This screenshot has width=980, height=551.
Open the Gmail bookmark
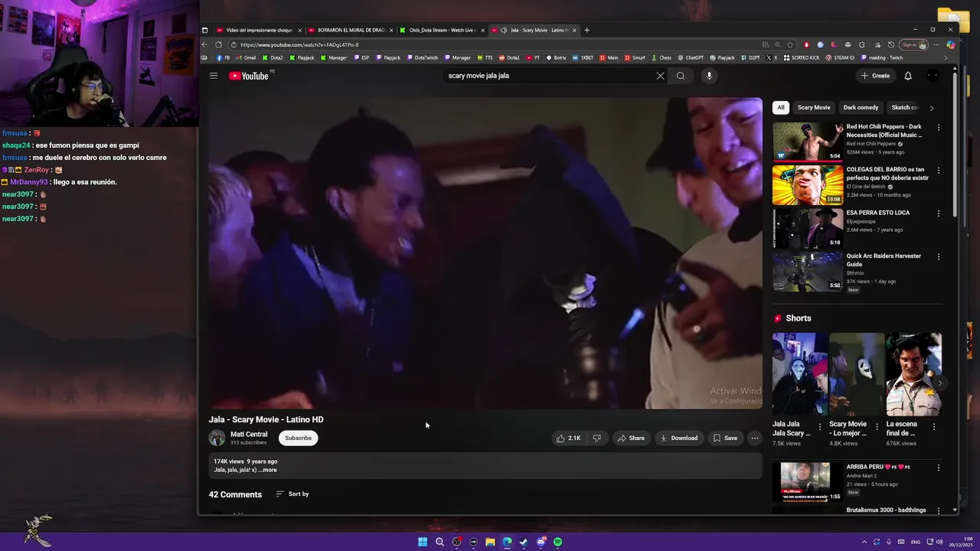(x=246, y=57)
